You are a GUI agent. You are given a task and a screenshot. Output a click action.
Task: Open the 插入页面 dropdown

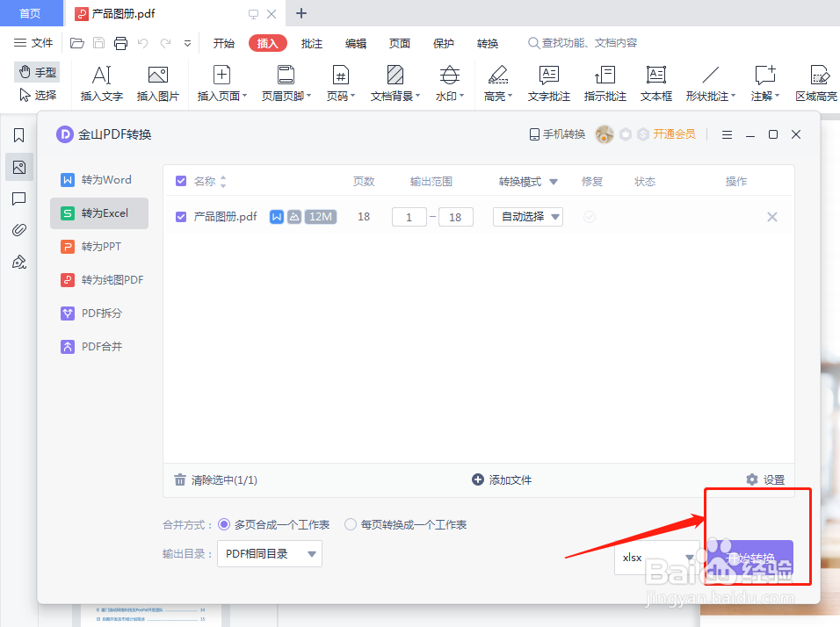[x=221, y=83]
